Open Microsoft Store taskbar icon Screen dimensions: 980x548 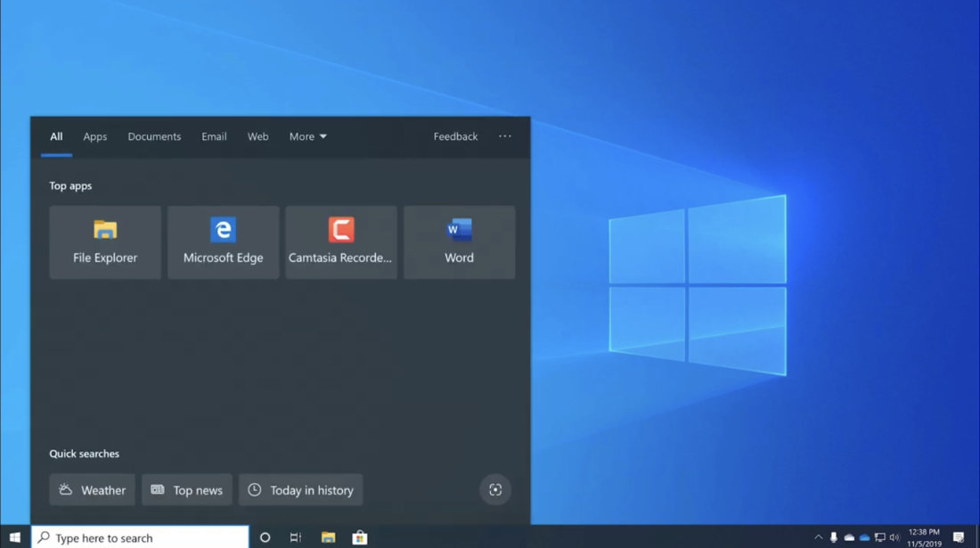point(359,537)
